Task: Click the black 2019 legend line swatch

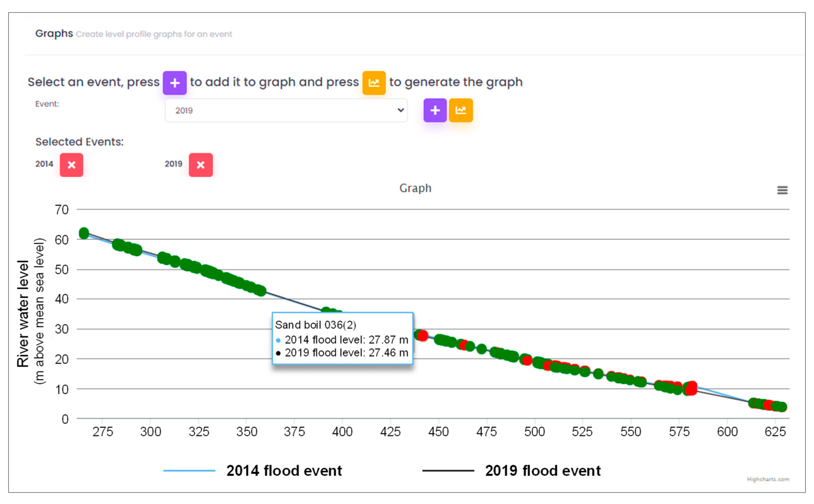Action: [x=448, y=470]
